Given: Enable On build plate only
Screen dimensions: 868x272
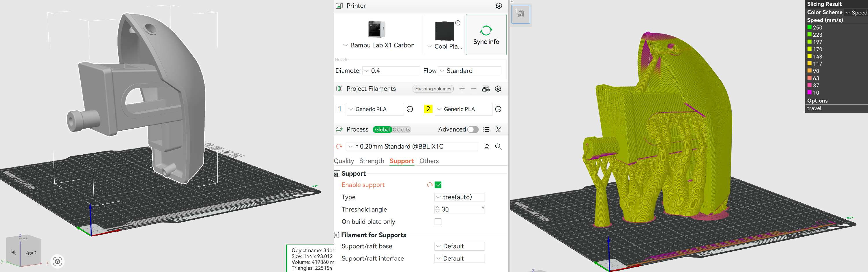Looking at the screenshot, I should click(x=438, y=222).
